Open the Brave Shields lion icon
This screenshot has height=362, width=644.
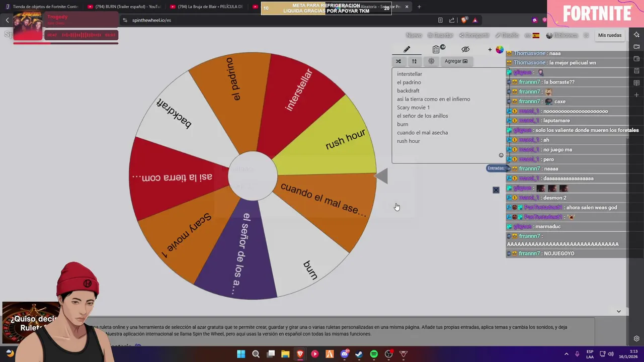pyautogui.click(x=464, y=20)
